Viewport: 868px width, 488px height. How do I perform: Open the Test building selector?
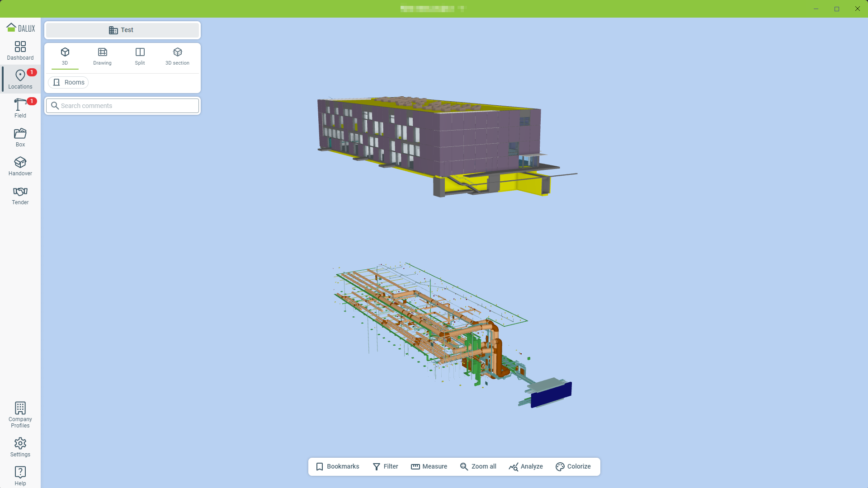point(122,30)
